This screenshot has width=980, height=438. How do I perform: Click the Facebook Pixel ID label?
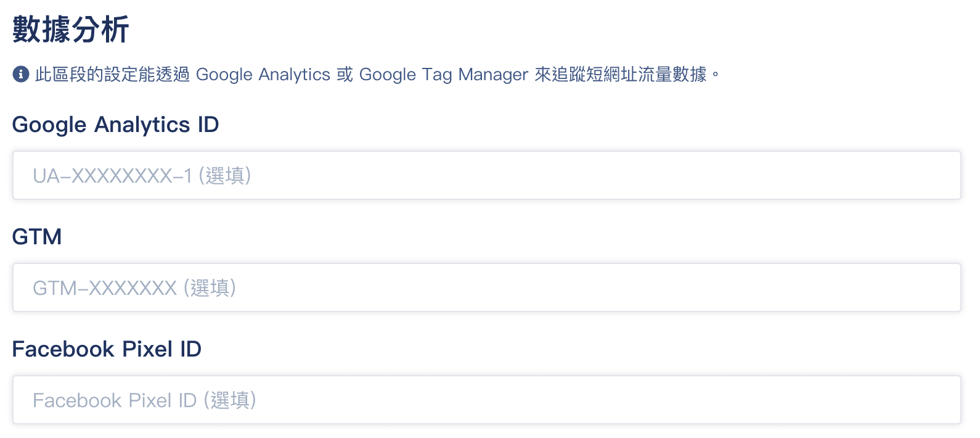[x=107, y=349]
